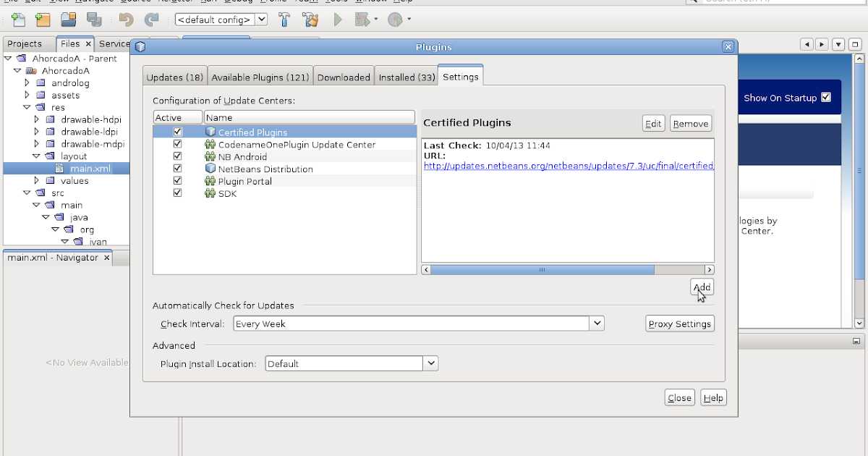Click the Proxy Settings button
The width and height of the screenshot is (868, 456).
679,323
